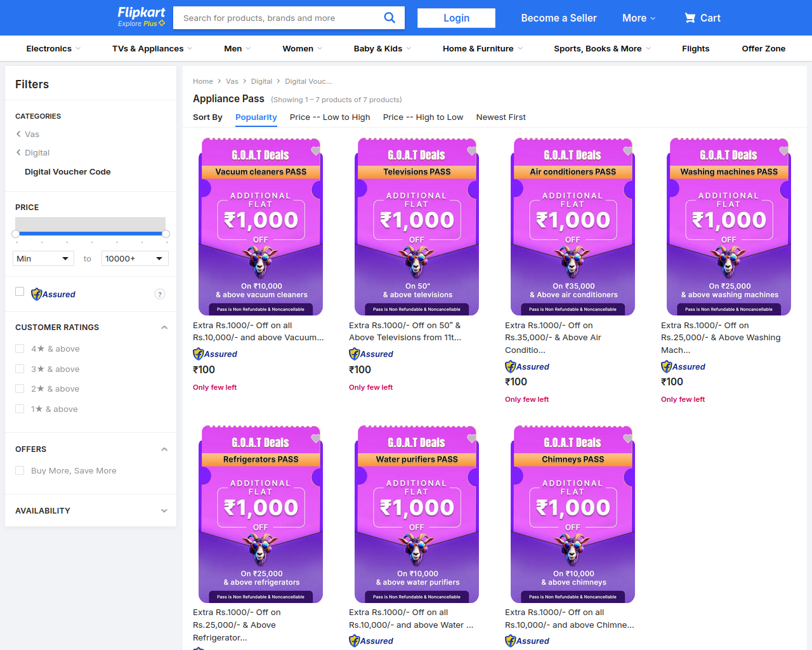Open the Home breadcrumb link
This screenshot has width=812, height=650.
click(x=203, y=81)
